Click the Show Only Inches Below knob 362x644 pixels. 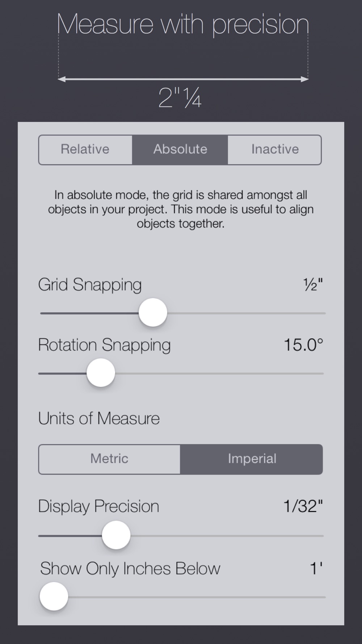point(54,596)
